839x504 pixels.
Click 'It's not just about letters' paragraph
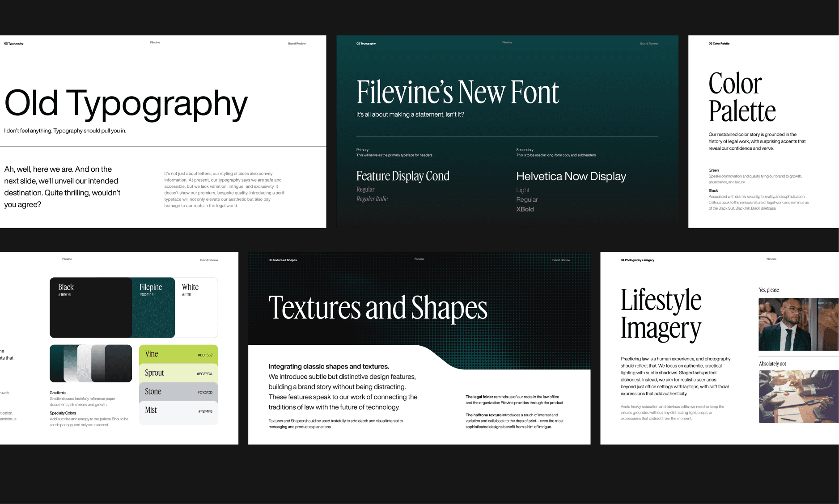224,190
